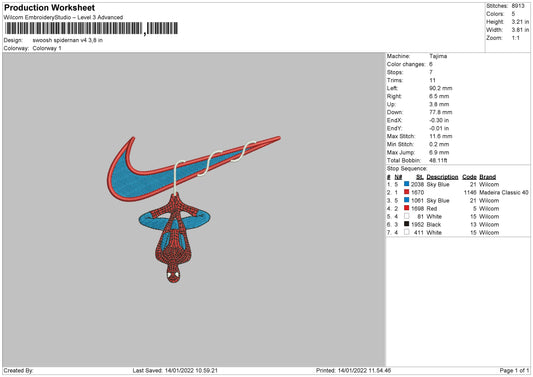Viewport: 533px width, 377px height.
Task: Select the red swatch for Madeira Classic 40
Action: pyautogui.click(x=406, y=192)
